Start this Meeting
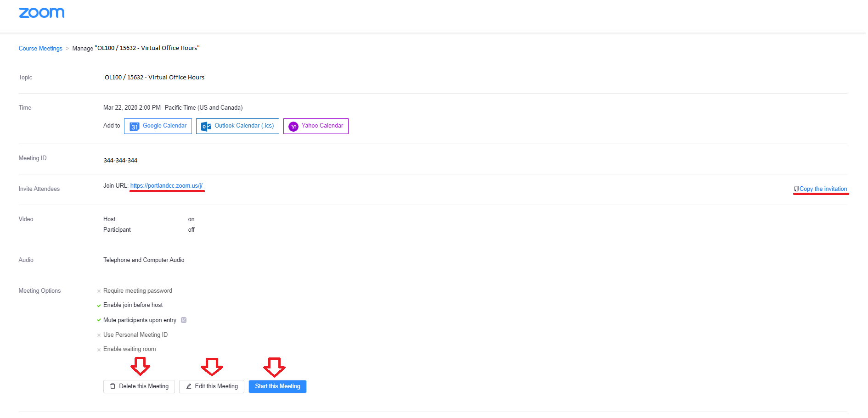 pos(277,386)
